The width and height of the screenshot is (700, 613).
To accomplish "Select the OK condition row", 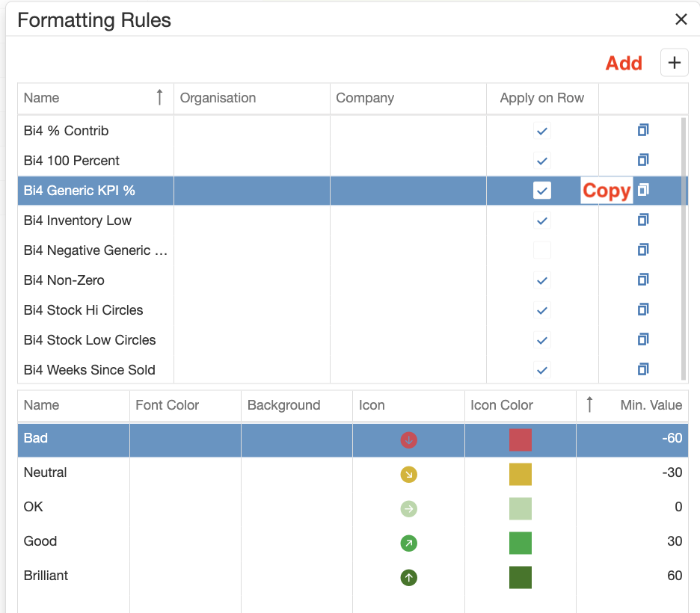I will pyautogui.click(x=353, y=508).
